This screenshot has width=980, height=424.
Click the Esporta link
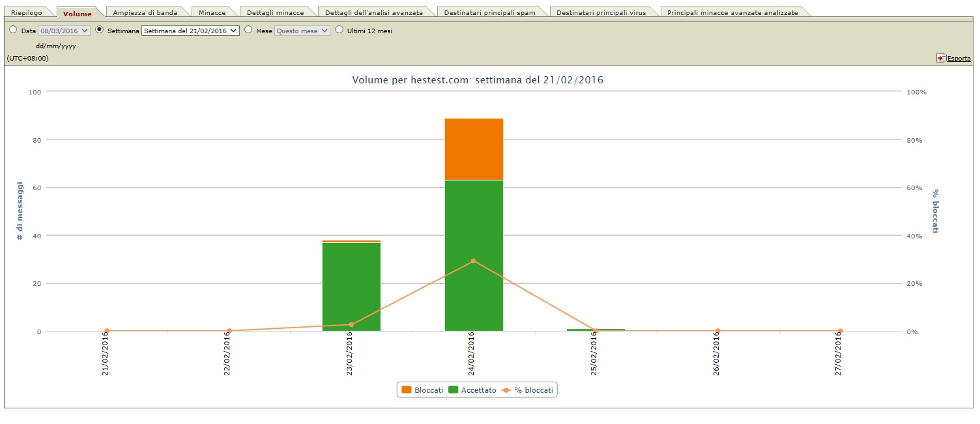coord(958,59)
